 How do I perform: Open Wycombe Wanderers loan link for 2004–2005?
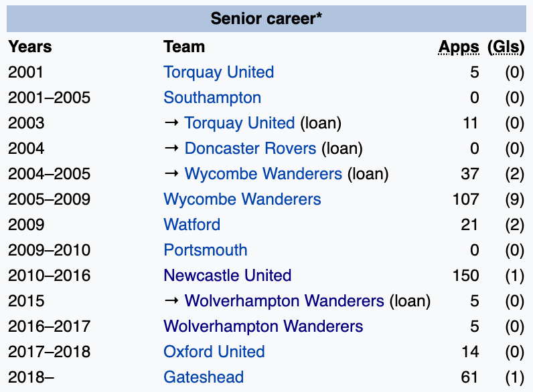263,174
